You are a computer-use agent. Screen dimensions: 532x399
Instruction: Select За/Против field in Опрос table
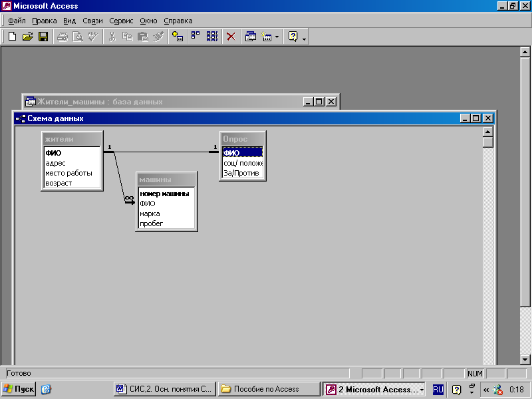click(243, 173)
